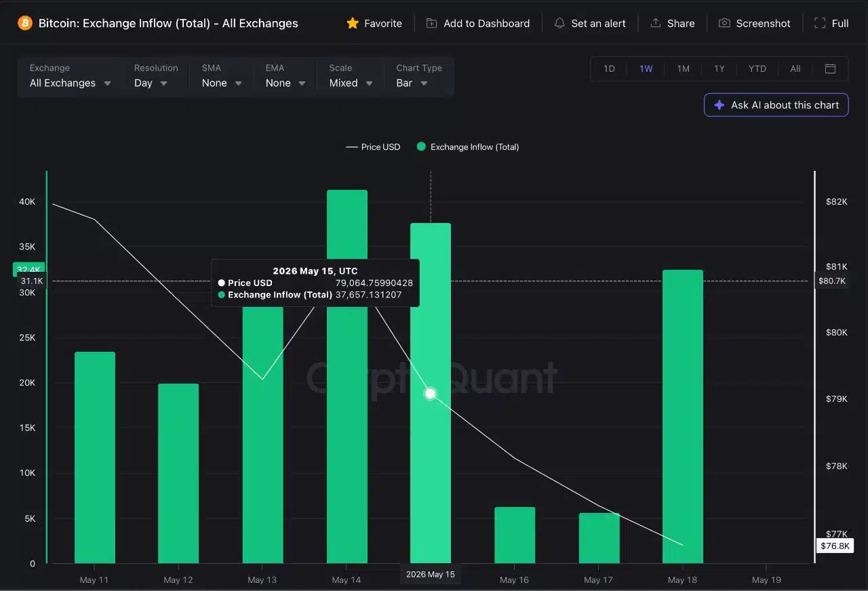This screenshot has height=591, width=868.
Task: Switch to the 1M time range
Action: tap(683, 68)
